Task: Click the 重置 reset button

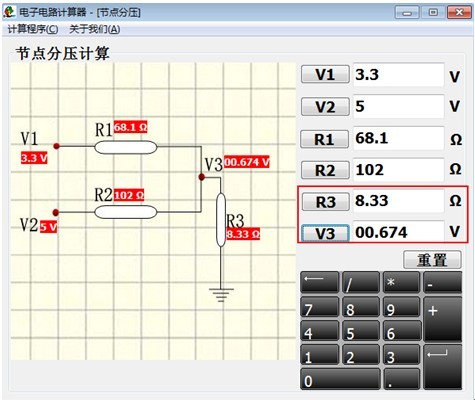Action: click(432, 260)
